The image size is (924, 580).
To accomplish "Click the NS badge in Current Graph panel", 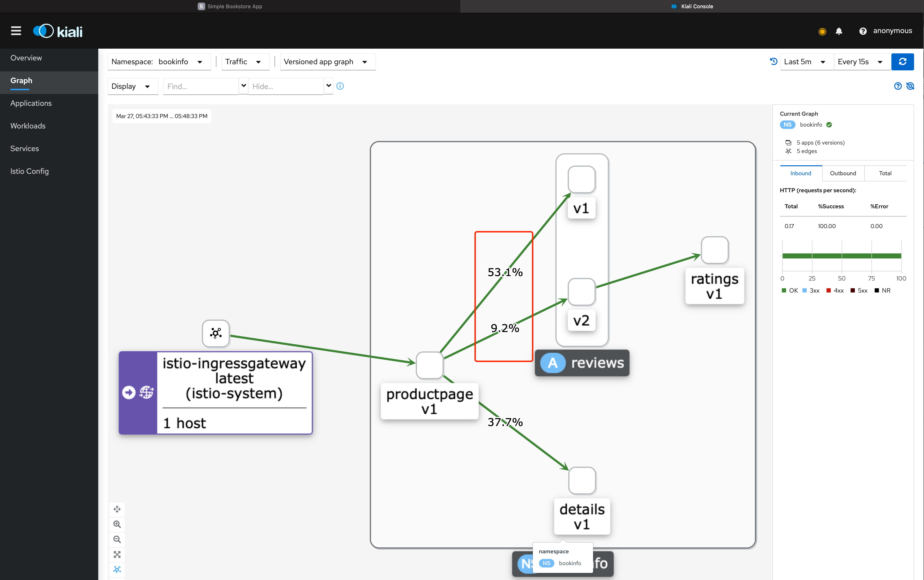I will coord(787,125).
